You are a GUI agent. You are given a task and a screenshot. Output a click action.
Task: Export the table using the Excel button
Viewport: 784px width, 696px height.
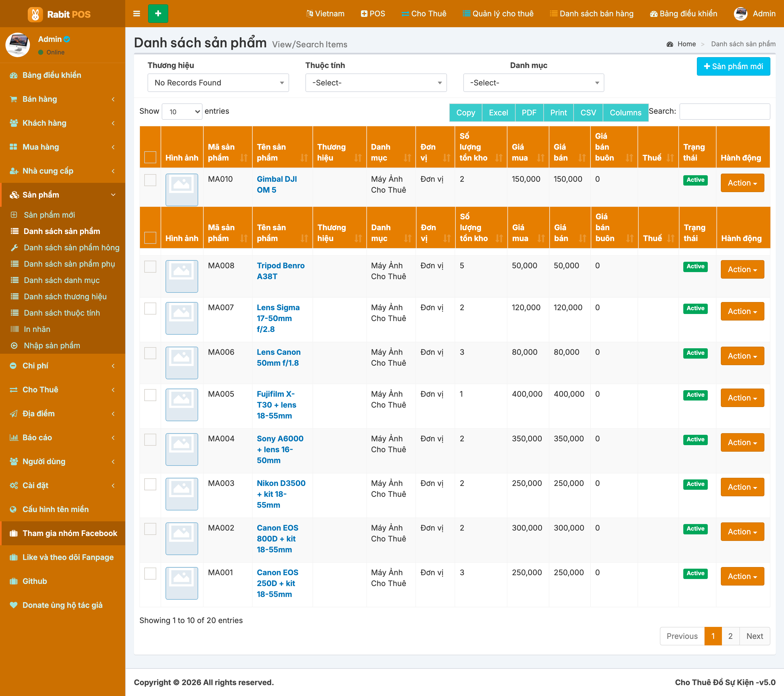pos(498,113)
